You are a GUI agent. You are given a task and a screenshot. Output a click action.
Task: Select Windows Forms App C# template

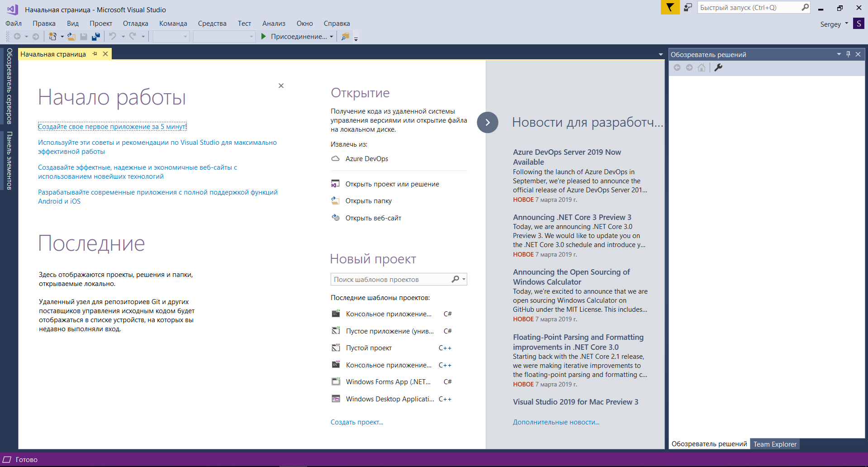[392, 382]
